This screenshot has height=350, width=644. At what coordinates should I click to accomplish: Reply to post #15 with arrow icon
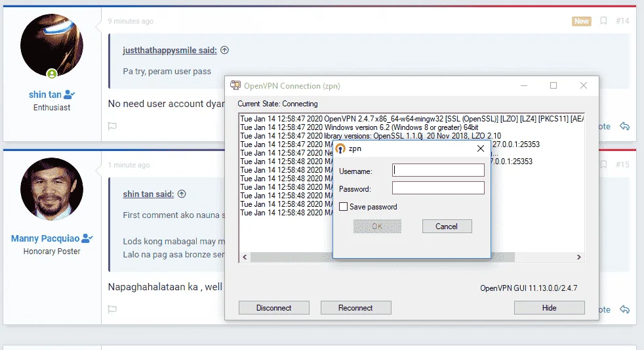pyautogui.click(x=625, y=309)
